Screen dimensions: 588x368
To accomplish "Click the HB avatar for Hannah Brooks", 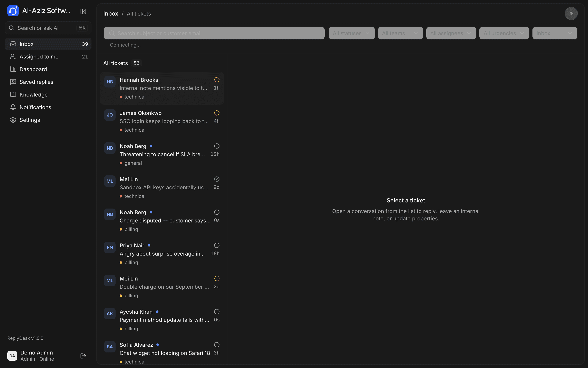I will (x=110, y=82).
